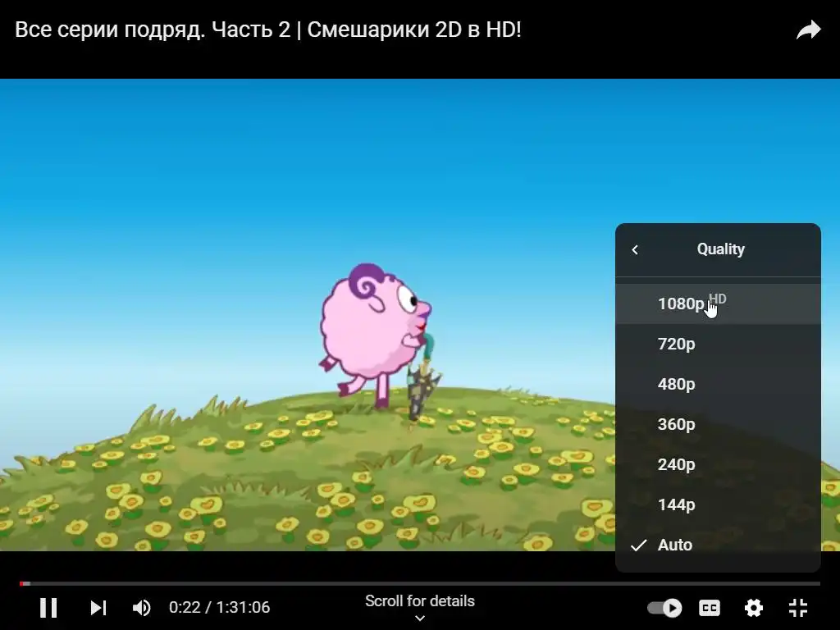
Task: Skip to the next video
Action: [98, 608]
